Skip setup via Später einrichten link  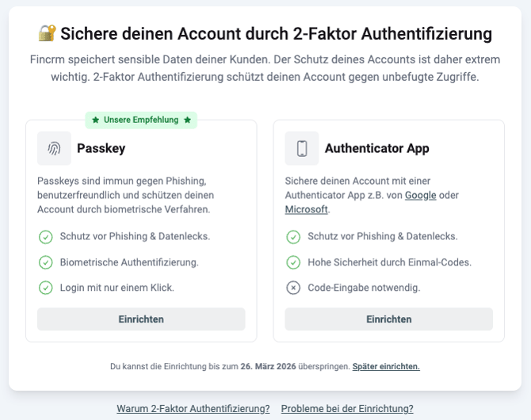[x=386, y=366]
